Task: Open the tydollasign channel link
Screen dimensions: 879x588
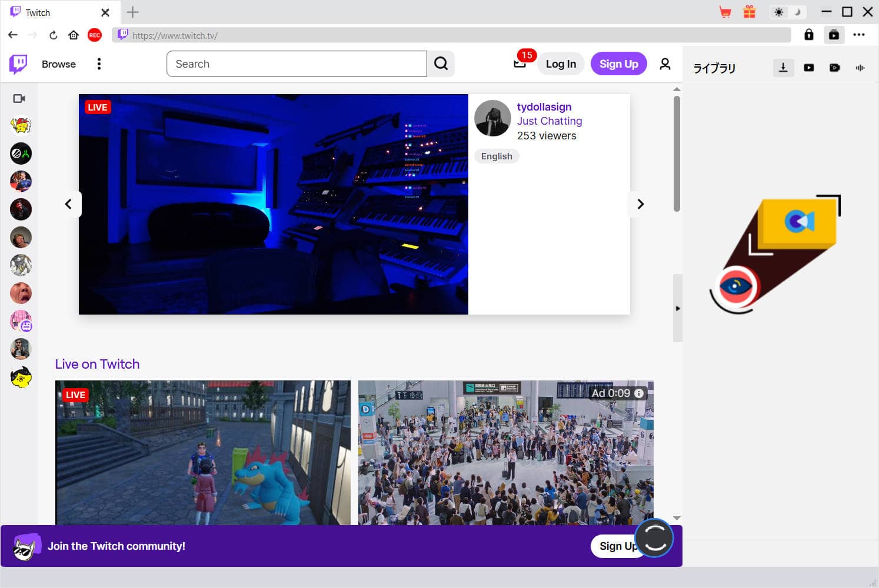Action: pos(544,106)
